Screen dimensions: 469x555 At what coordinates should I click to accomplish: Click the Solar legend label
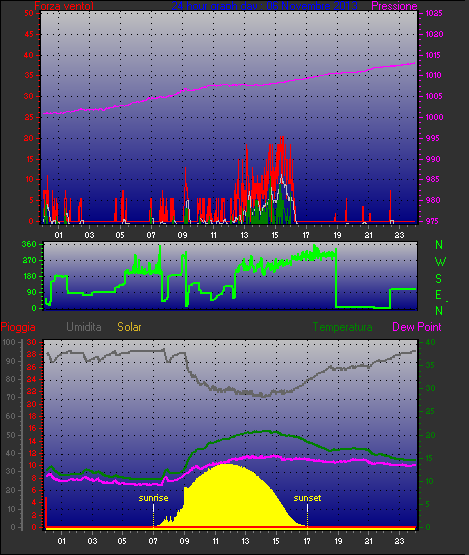click(129, 327)
